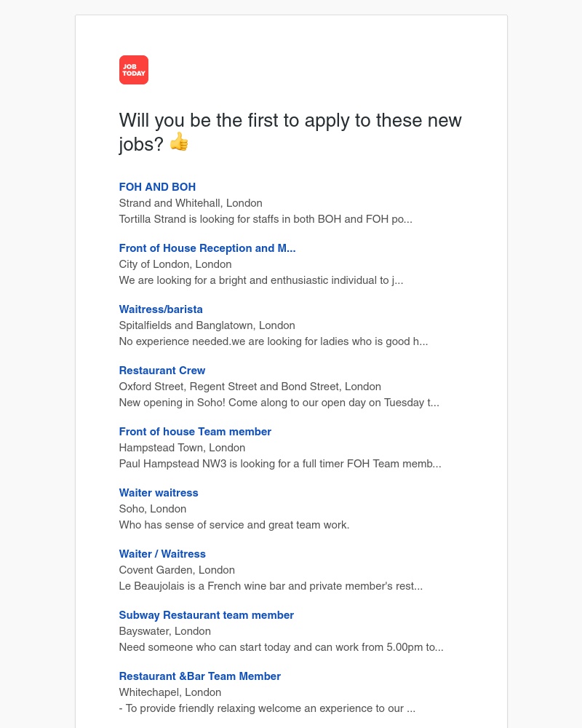Click Front of house Team member link

tap(195, 432)
